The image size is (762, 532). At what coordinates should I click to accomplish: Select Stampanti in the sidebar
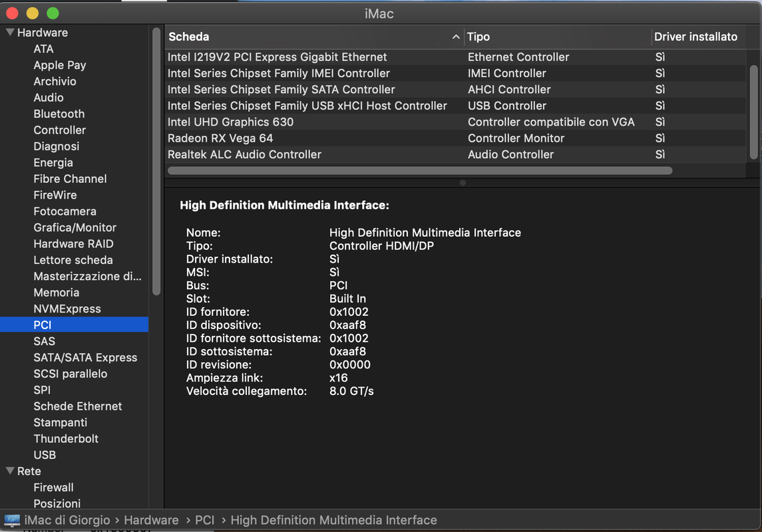61,423
